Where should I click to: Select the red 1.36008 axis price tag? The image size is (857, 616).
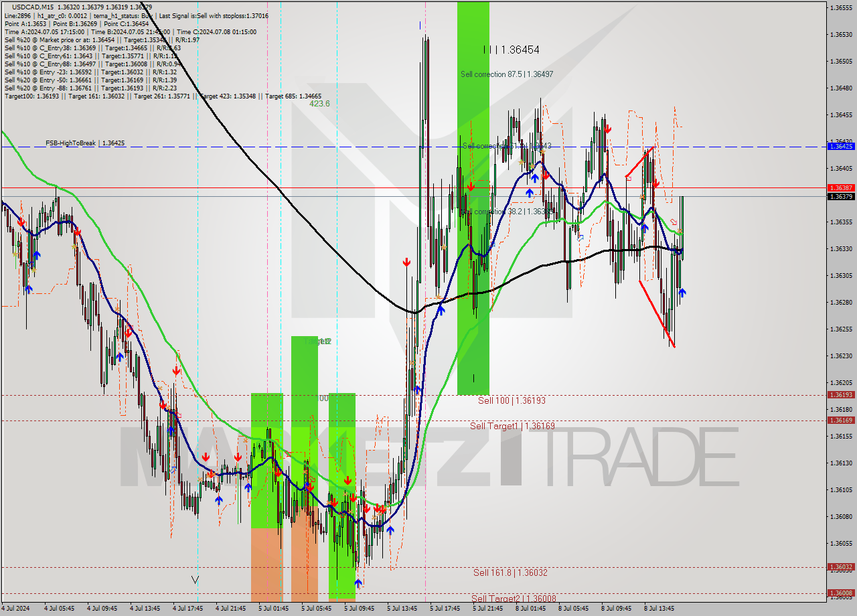tap(840, 593)
